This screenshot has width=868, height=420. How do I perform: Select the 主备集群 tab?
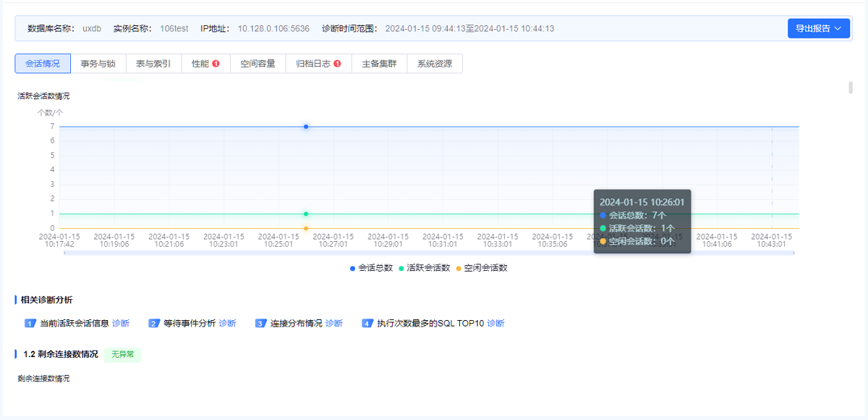(379, 64)
